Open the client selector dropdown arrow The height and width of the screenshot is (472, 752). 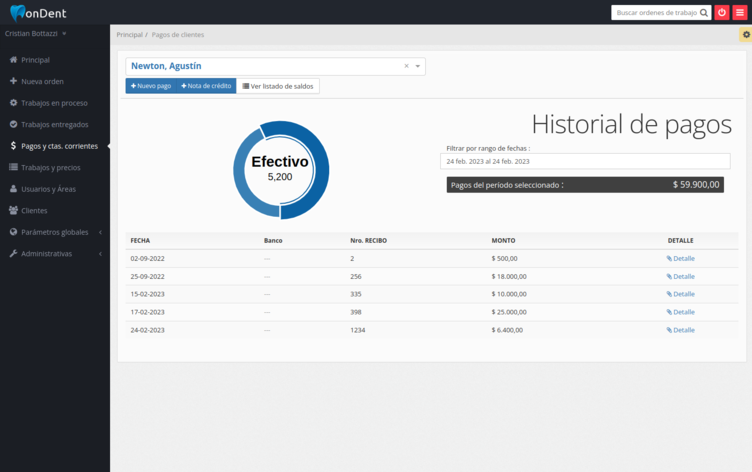[418, 66]
